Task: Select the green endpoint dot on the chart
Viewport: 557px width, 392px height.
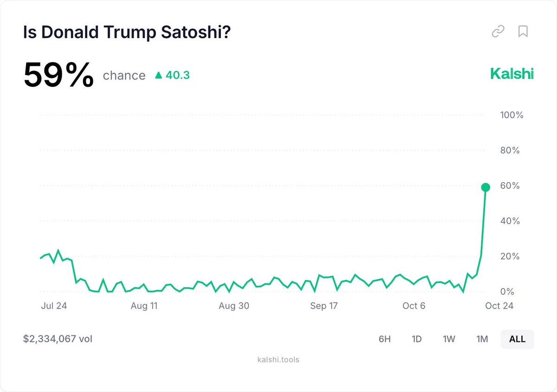Action: (x=486, y=187)
